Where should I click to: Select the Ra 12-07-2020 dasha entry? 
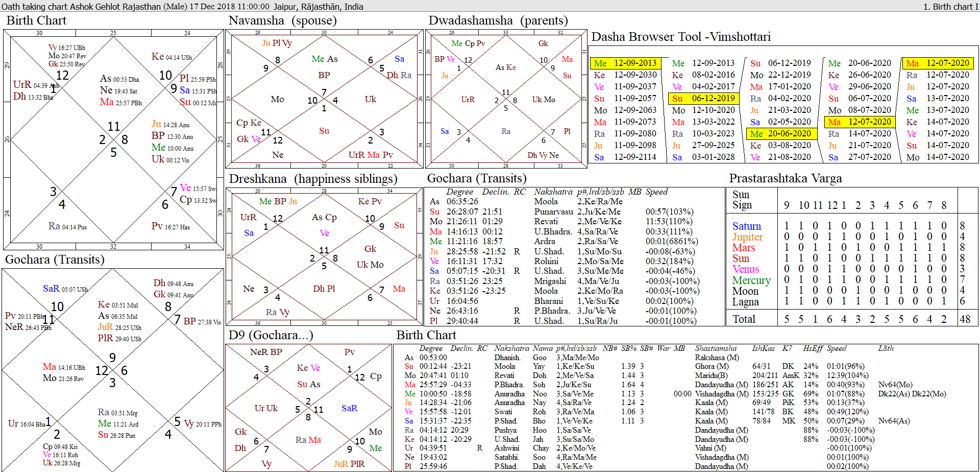tap(938, 75)
